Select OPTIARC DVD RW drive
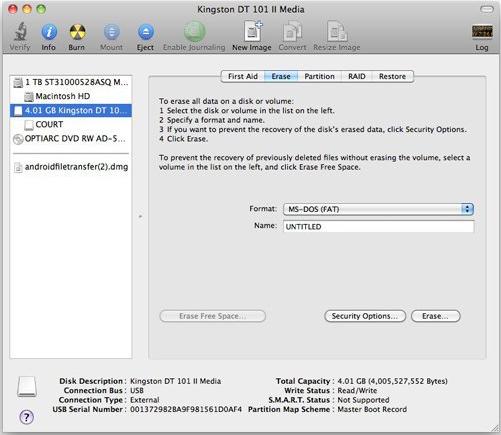Screen dimensions: 501x435 tap(71, 139)
